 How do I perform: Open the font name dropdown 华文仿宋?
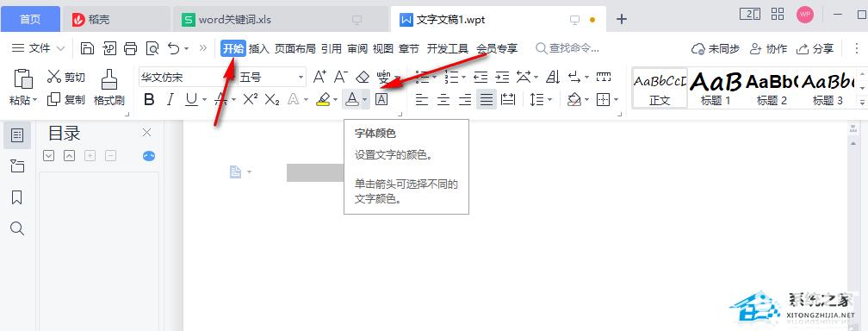point(185,77)
